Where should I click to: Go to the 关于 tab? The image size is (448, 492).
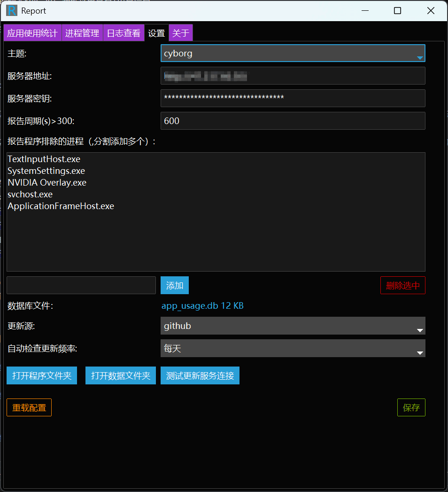(180, 33)
